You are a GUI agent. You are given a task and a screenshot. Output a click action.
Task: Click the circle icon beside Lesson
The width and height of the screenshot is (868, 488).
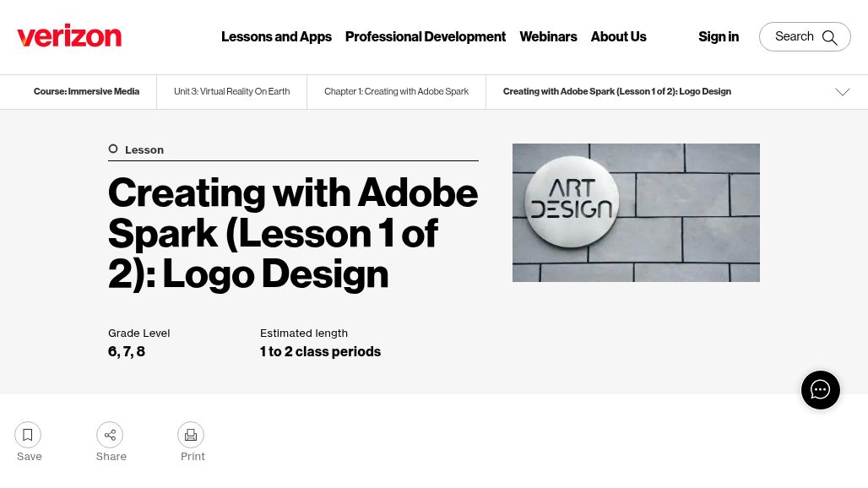click(113, 149)
